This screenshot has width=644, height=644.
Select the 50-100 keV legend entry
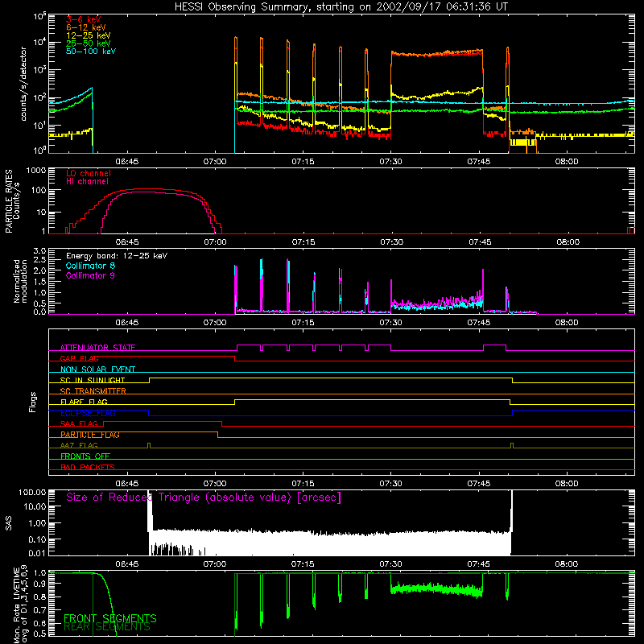pos(91,52)
